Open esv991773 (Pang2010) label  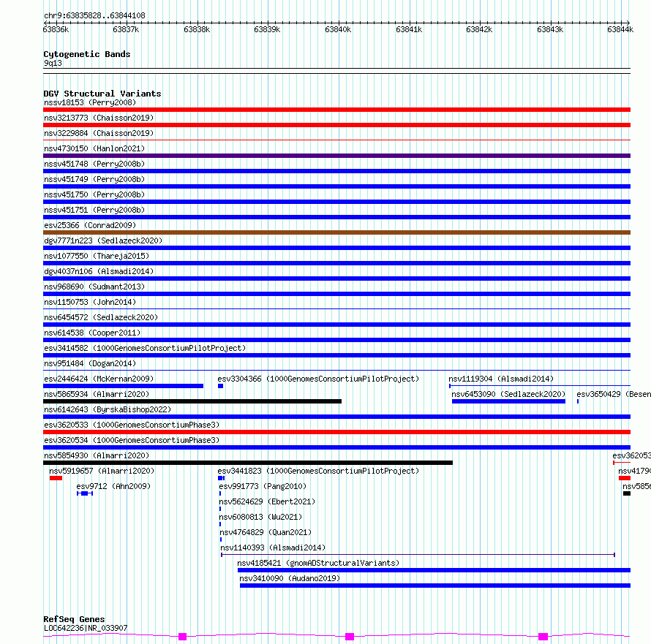coord(263,486)
